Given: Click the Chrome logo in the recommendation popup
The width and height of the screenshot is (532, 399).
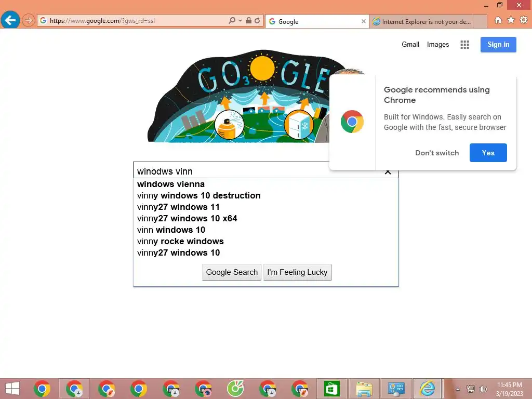Looking at the screenshot, I should (x=352, y=122).
